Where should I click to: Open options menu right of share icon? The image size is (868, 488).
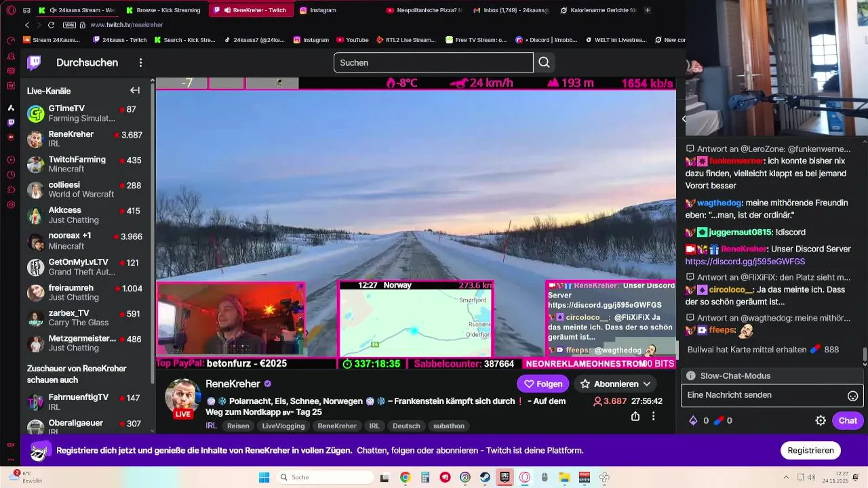pyautogui.click(x=654, y=416)
